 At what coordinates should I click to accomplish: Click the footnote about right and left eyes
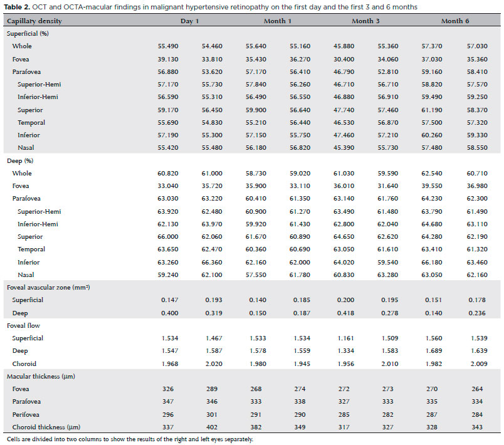(130, 439)
